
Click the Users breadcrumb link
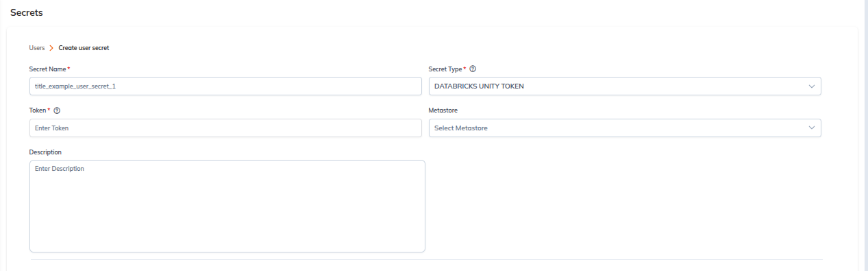click(37, 48)
